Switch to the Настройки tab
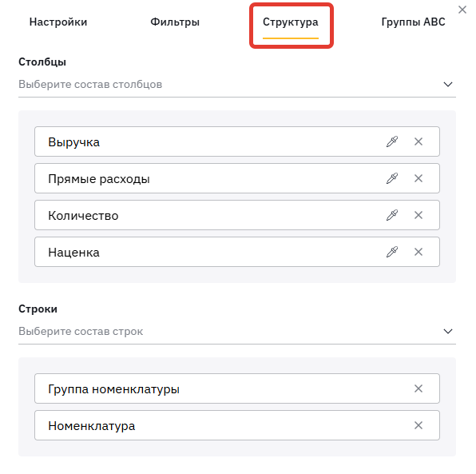 tap(58, 22)
